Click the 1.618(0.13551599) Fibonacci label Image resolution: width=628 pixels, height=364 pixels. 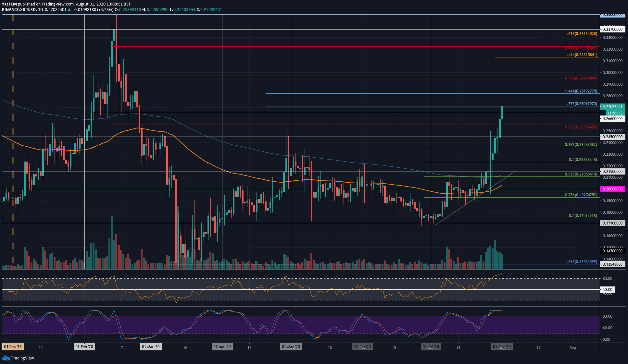[581, 262]
